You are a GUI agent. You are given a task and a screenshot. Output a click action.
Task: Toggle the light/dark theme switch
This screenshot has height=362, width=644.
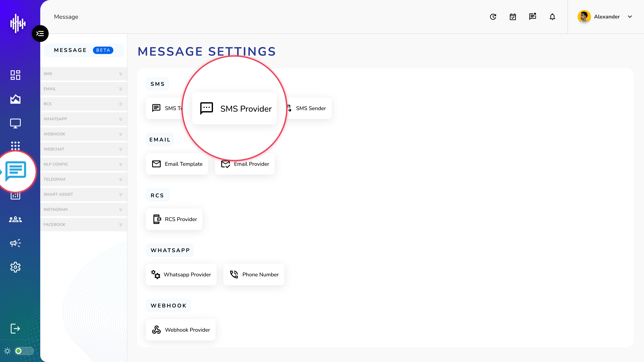(x=24, y=351)
